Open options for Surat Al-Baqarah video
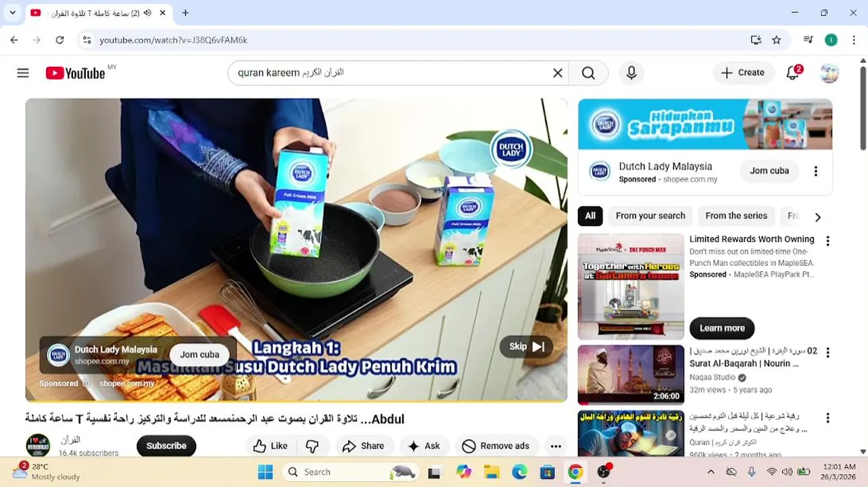 tap(827, 352)
